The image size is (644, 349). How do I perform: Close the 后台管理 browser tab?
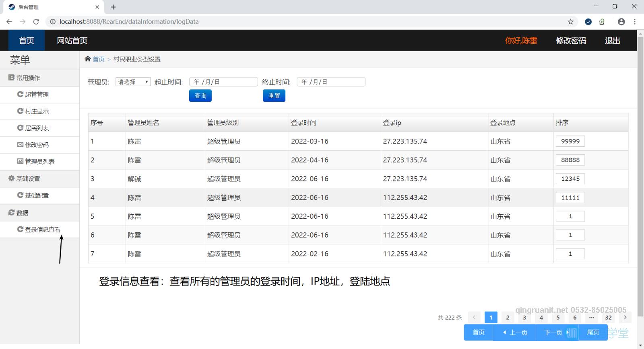pyautogui.click(x=97, y=7)
